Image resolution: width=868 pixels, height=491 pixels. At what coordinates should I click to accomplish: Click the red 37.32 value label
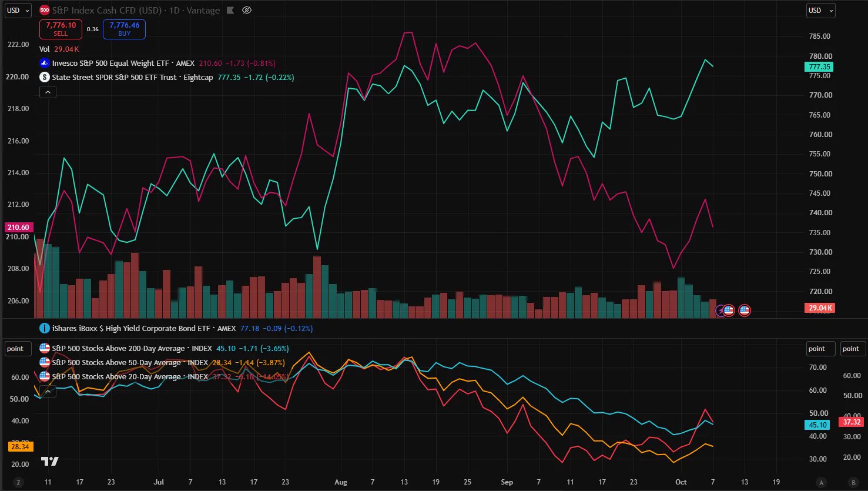tap(852, 422)
